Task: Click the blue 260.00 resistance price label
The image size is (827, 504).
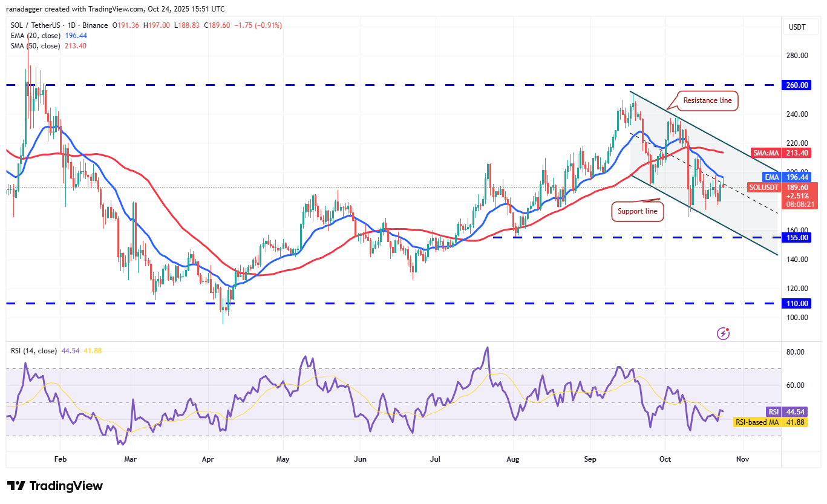Action: [797, 85]
